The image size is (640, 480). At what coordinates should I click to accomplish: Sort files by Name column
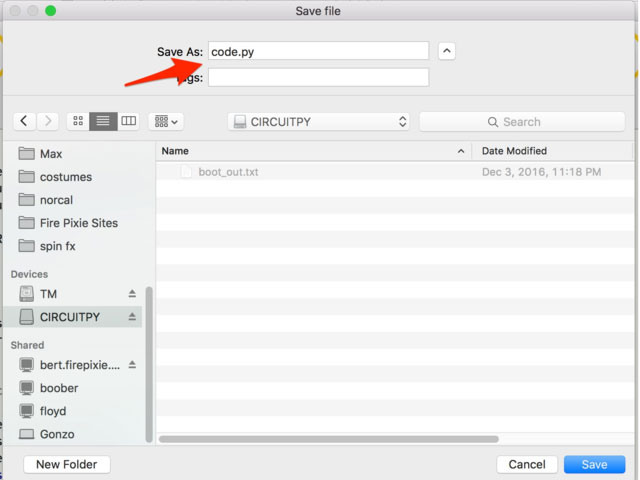(x=310, y=151)
